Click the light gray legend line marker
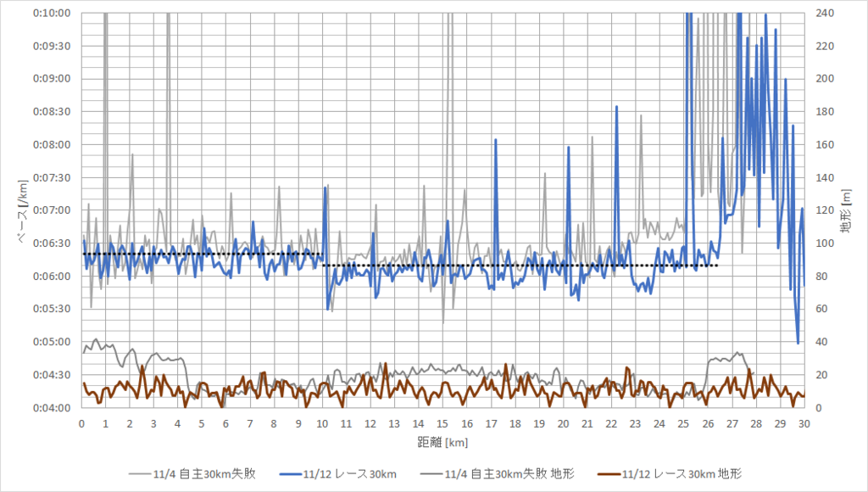This screenshot has height=492, width=868. pyautogui.click(x=140, y=474)
